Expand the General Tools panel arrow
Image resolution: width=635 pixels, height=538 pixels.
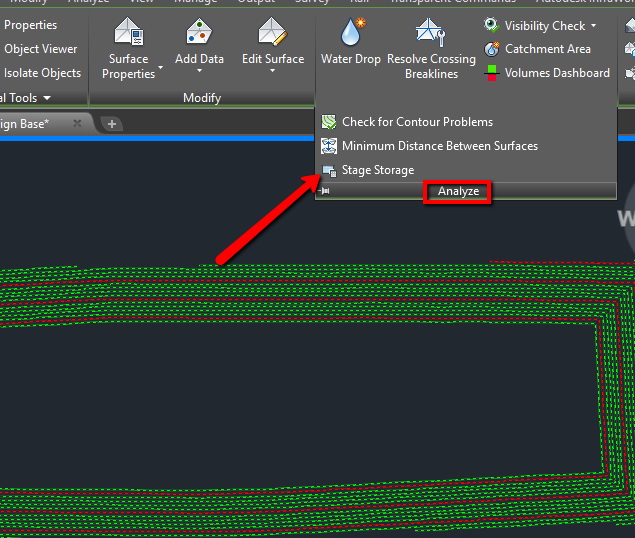[47, 98]
